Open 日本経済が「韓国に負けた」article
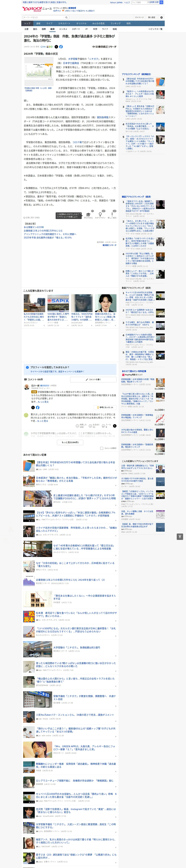Viewport: 186px width, 868px height. [76, 479]
